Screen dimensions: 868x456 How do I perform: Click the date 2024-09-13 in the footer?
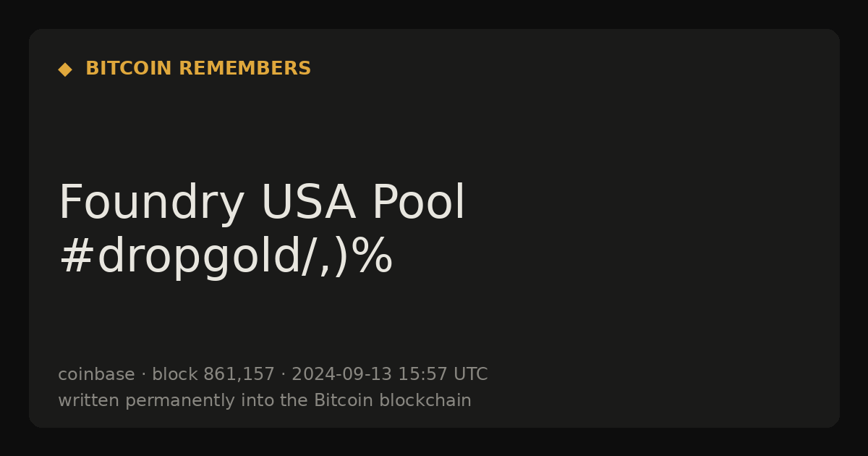pyautogui.click(x=341, y=375)
